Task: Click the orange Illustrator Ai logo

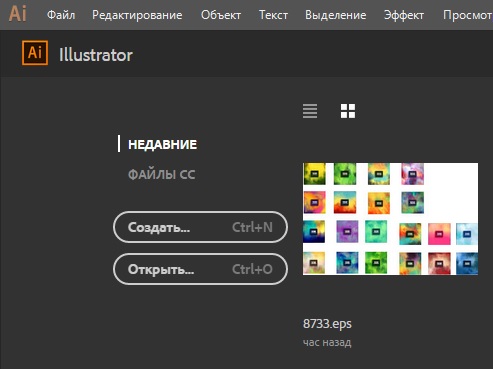Action: (35, 53)
